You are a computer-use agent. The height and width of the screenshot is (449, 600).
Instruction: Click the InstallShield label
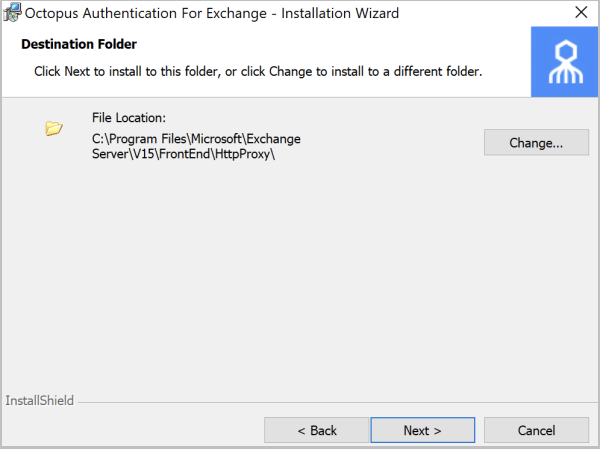pyautogui.click(x=39, y=400)
